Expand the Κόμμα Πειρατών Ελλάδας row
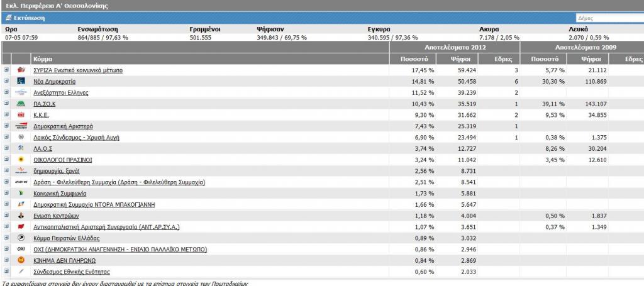 6,238
